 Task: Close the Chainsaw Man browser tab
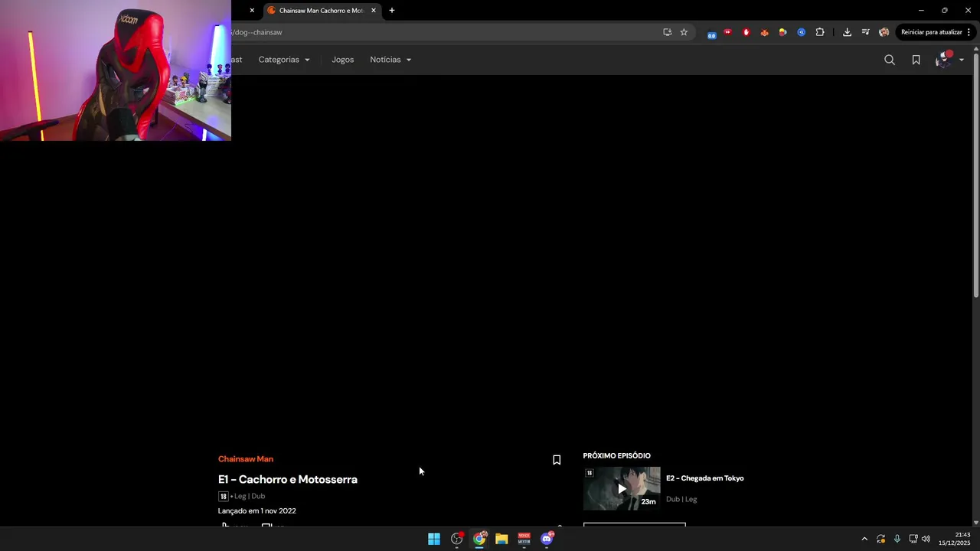pos(374,11)
